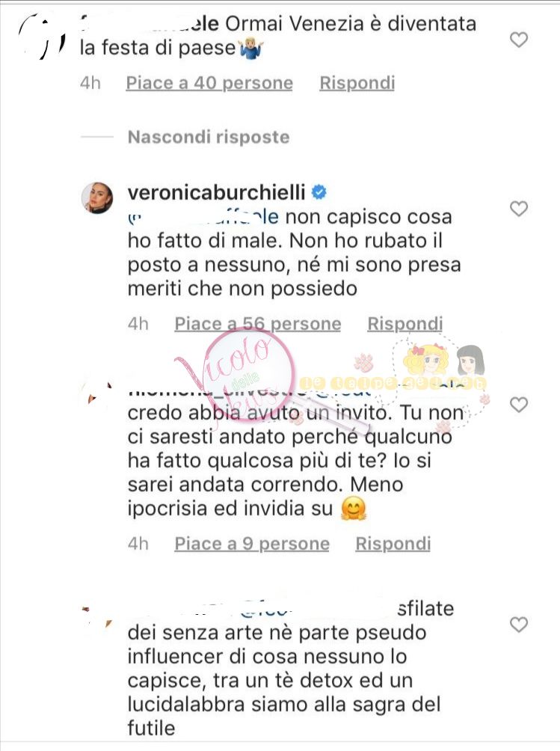The height and width of the screenshot is (751, 560).
Task: Open the top commenter's username ending 'ele'
Action: (x=150, y=23)
